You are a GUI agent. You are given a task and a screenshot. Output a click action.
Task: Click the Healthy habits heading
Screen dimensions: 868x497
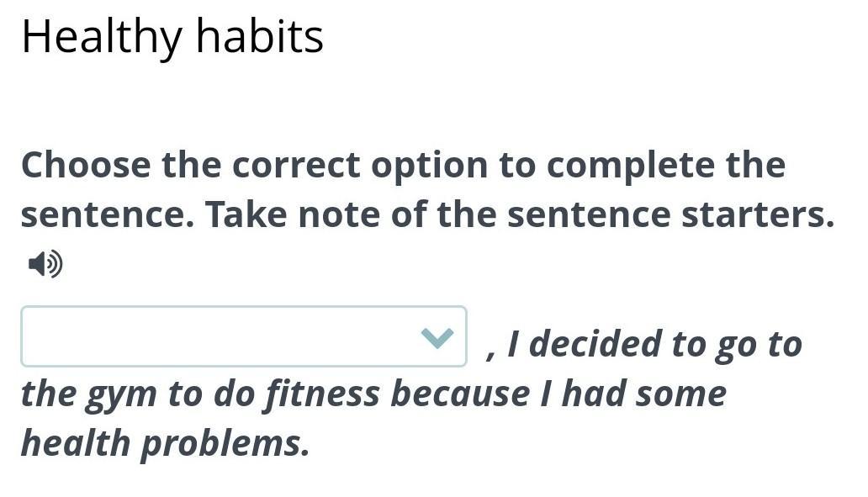172,37
